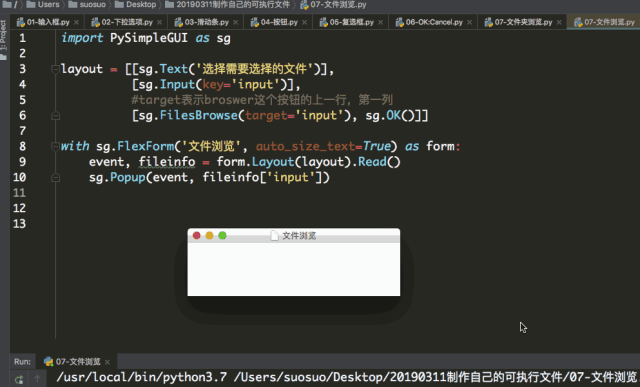The width and height of the screenshot is (640, 387).
Task: Click the Users breadcrumb
Action: coord(43,4)
